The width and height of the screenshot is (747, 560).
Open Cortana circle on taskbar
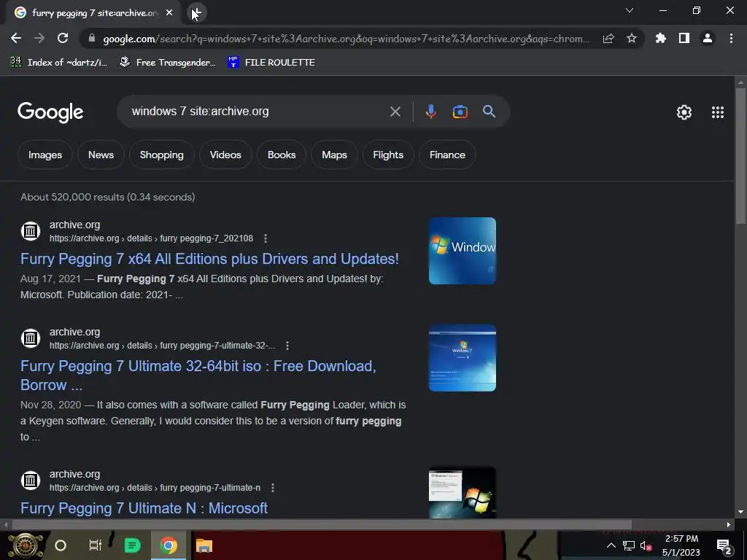(61, 545)
